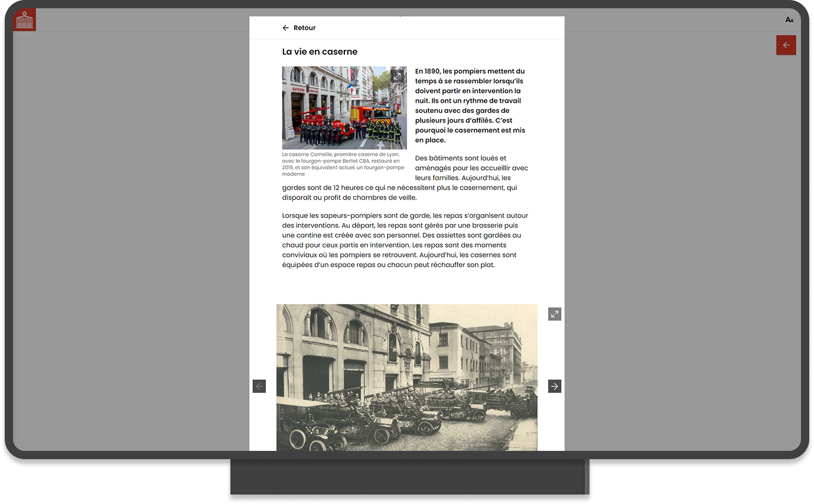Go to the previous carousel slide
Screen dimensions: 814x504
coord(259,386)
